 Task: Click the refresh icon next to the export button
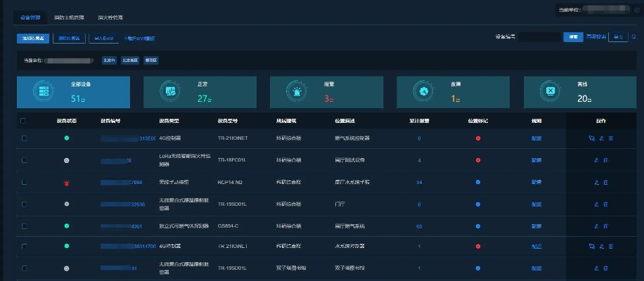(x=634, y=37)
